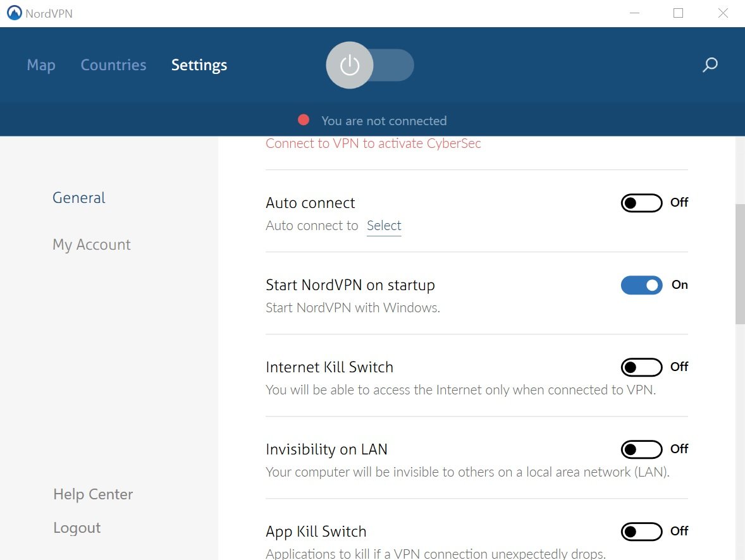Turn on Internet Kill Switch
Image resolution: width=745 pixels, height=560 pixels.
(x=641, y=367)
